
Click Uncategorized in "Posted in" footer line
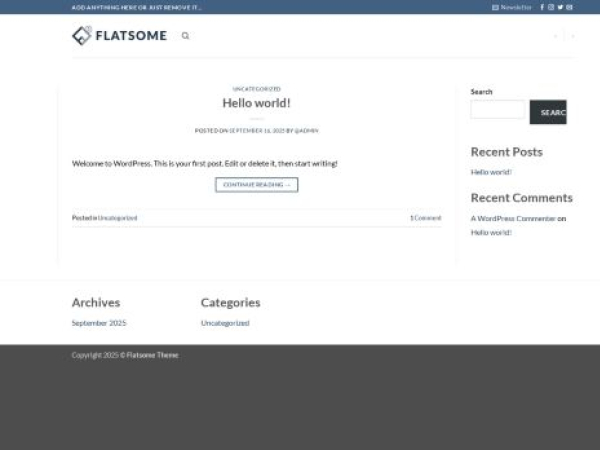point(117,218)
